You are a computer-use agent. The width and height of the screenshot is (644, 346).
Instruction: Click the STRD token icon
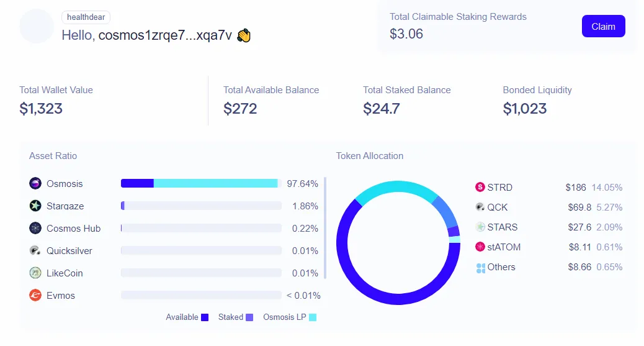click(x=480, y=187)
